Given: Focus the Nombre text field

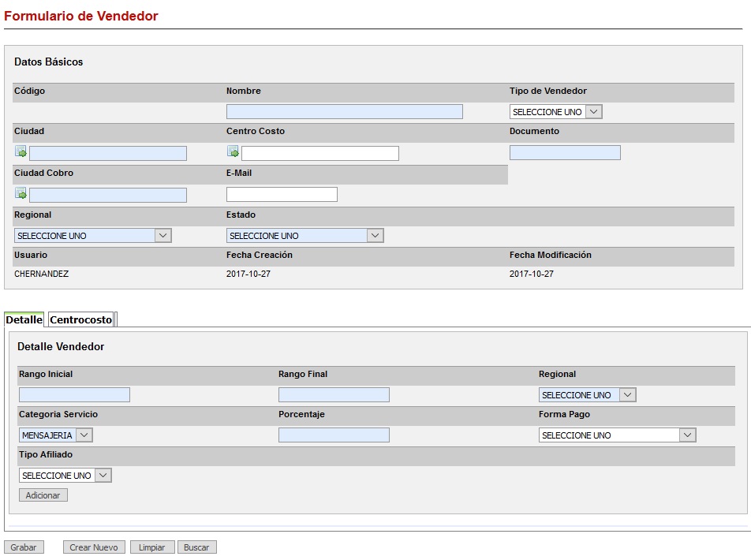Looking at the screenshot, I should (344, 112).
